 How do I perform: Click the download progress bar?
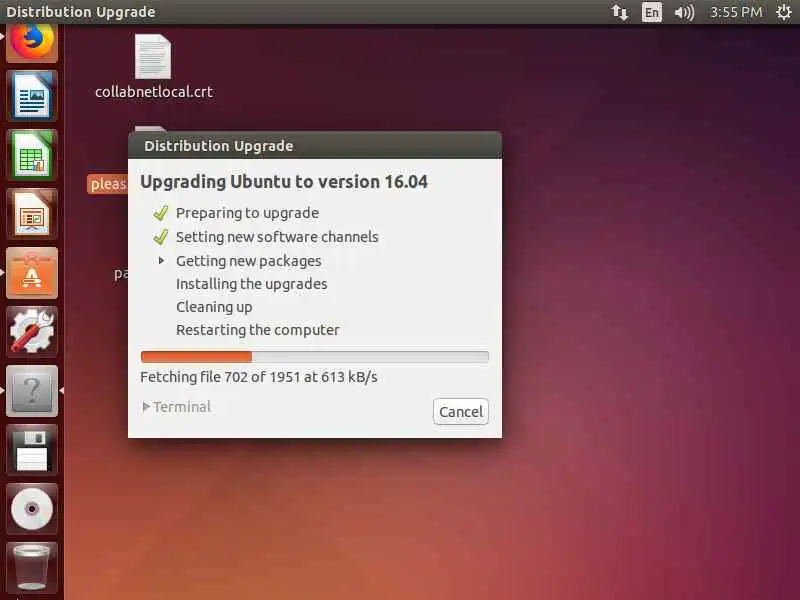315,356
